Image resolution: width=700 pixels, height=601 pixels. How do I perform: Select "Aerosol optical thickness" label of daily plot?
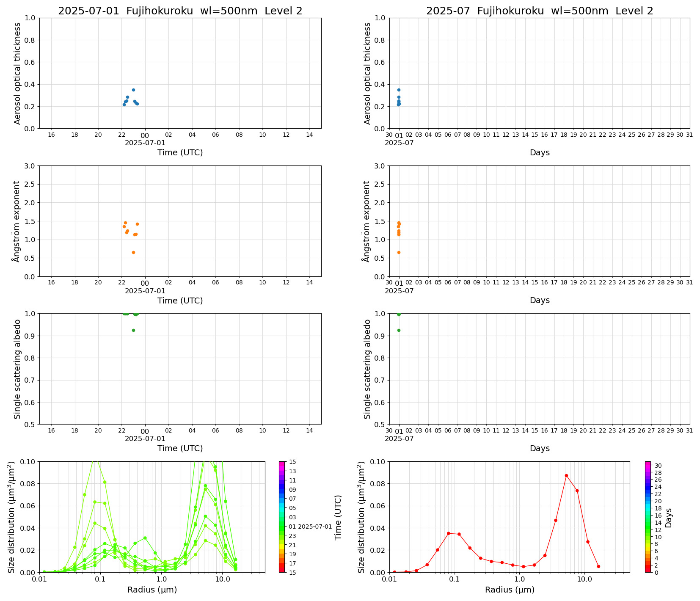(17, 73)
